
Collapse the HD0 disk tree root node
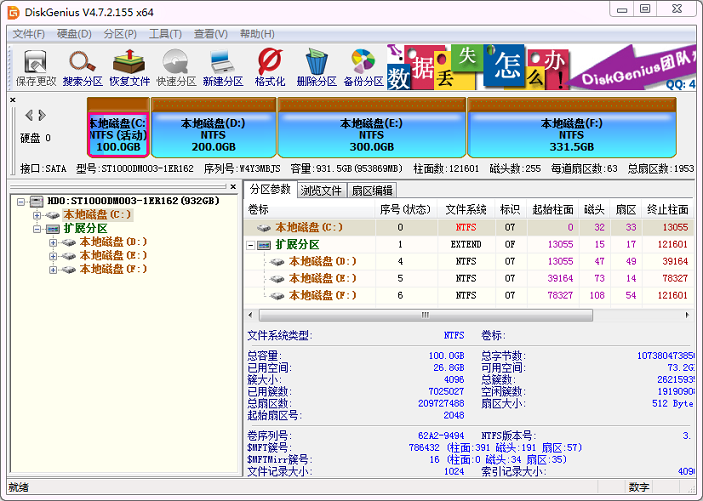click(21, 201)
